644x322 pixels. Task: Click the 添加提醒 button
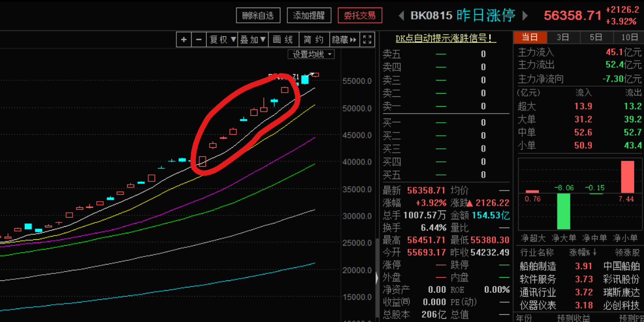tap(309, 16)
